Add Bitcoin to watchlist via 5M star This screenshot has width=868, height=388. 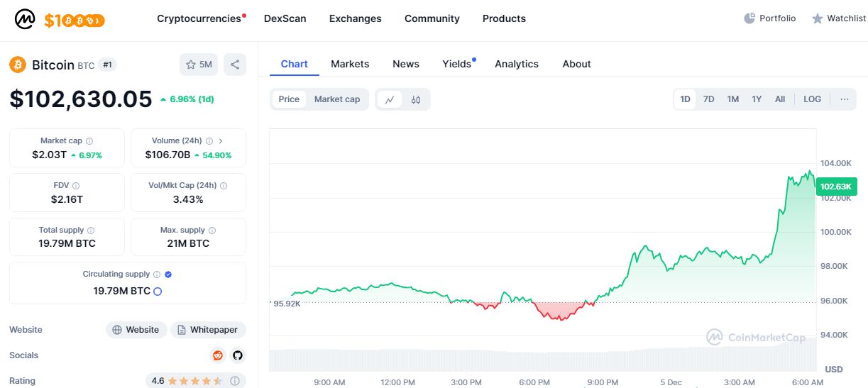pyautogui.click(x=199, y=65)
